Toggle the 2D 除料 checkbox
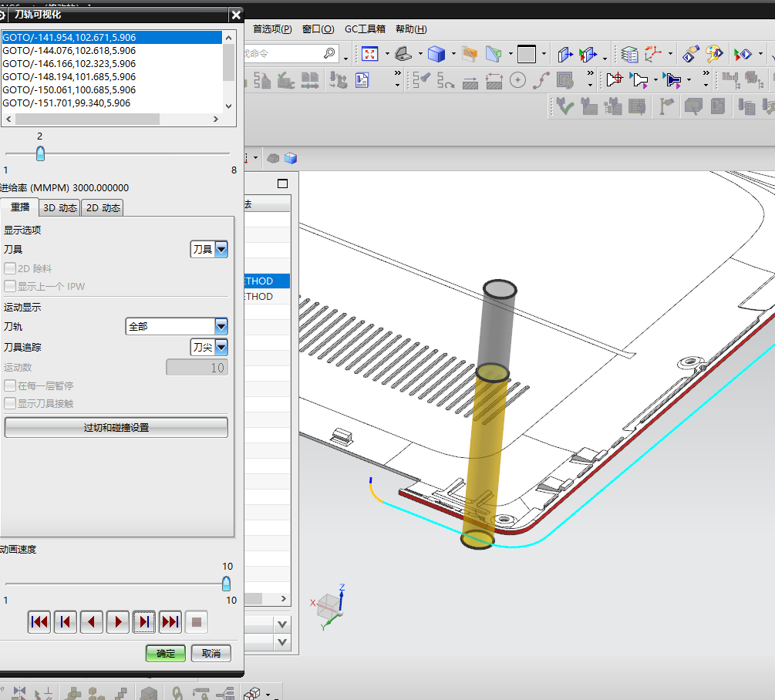 tap(10, 269)
